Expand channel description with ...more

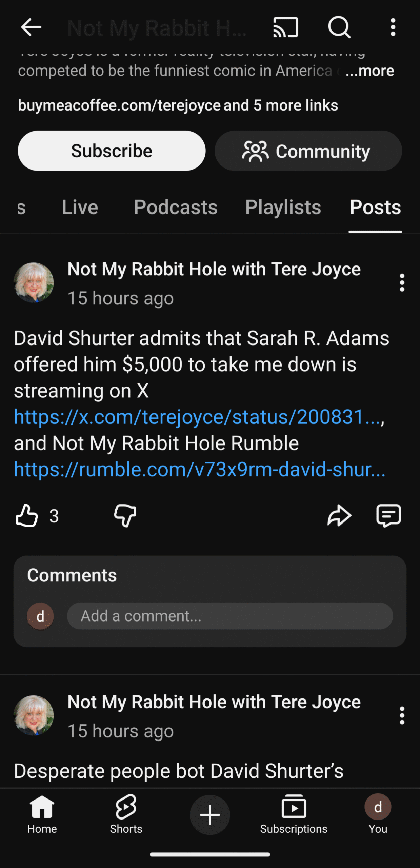point(370,71)
